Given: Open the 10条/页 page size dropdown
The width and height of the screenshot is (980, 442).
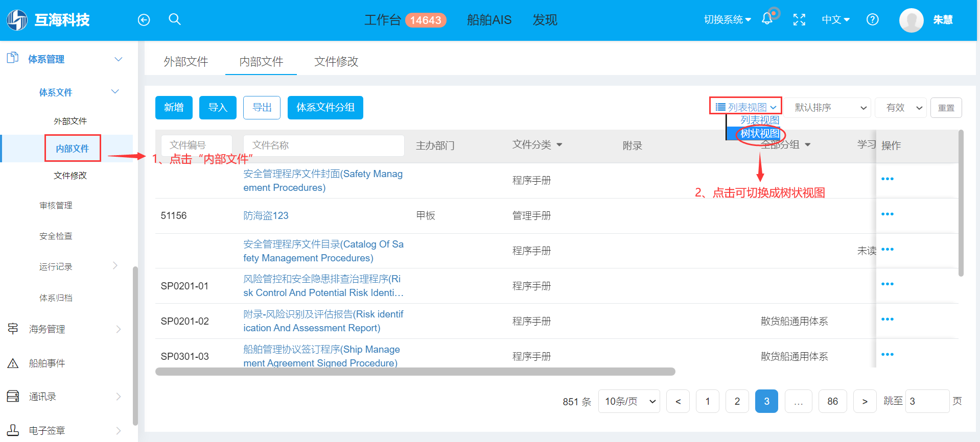Looking at the screenshot, I should coord(629,401).
